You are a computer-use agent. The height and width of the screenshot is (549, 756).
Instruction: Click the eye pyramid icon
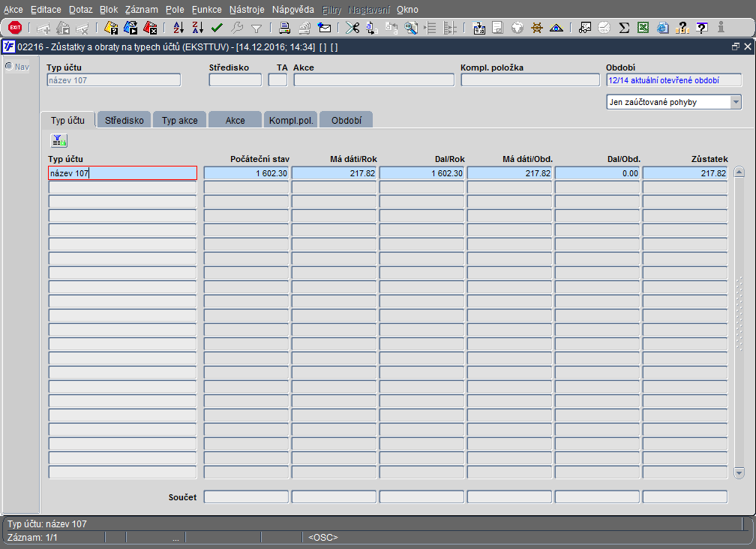pyautogui.click(x=556, y=28)
